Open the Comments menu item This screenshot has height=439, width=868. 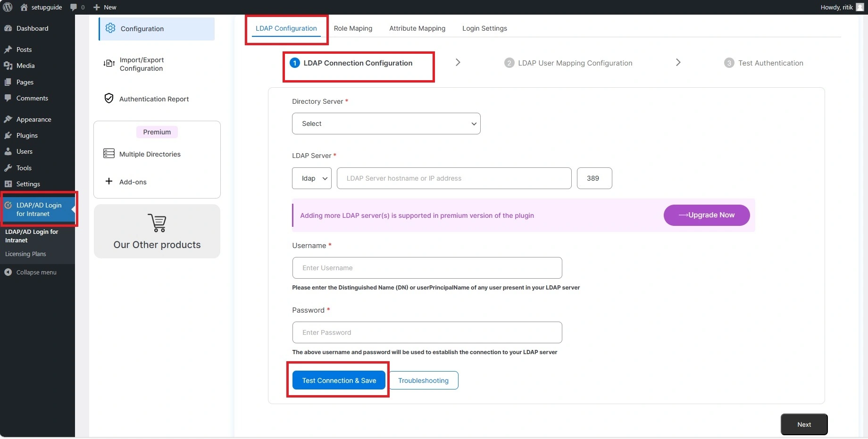37,98
